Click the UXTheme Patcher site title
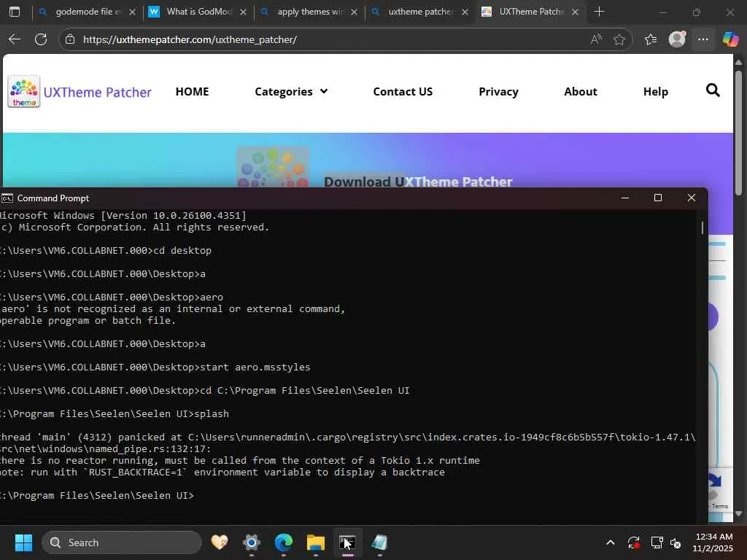 pos(97,92)
